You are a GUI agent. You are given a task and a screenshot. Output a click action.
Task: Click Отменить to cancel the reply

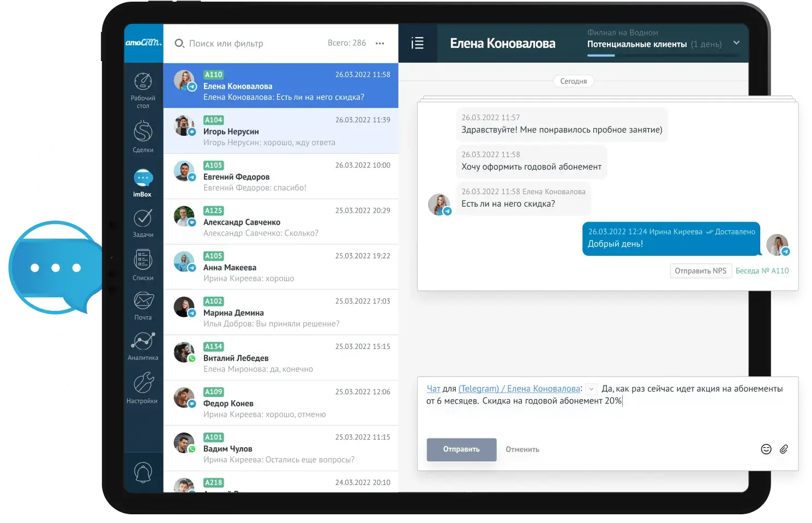click(x=522, y=449)
